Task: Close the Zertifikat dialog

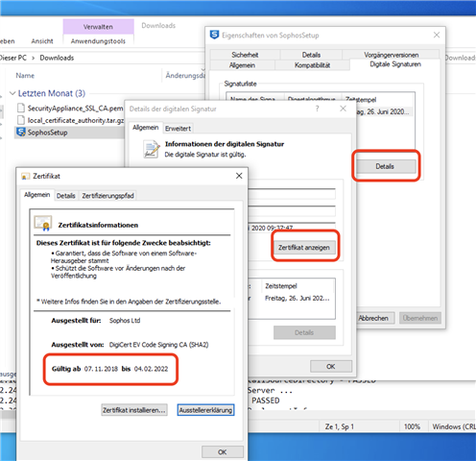Action: tap(239, 176)
